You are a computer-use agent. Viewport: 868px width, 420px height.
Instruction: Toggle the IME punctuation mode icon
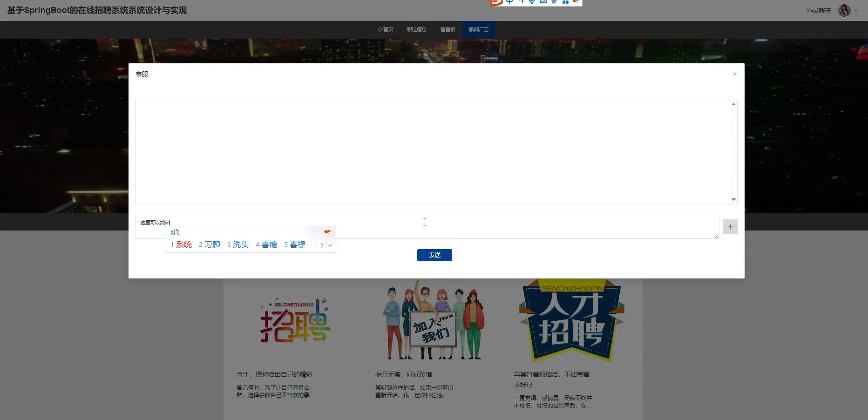pyautogui.click(x=521, y=2)
